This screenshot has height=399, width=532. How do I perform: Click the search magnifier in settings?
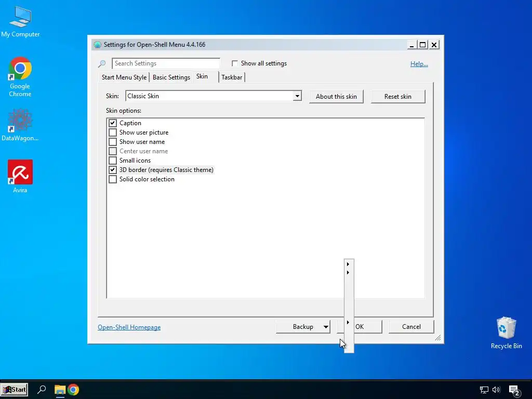click(x=102, y=63)
